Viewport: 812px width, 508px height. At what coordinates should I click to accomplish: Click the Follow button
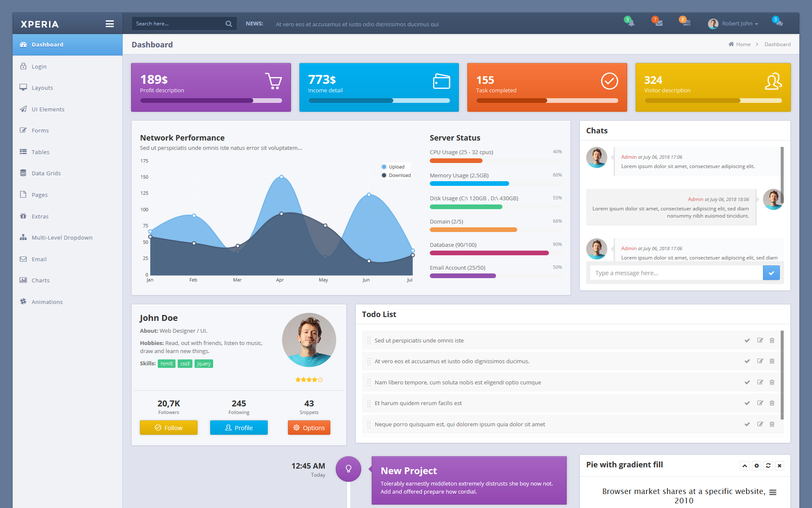[169, 428]
